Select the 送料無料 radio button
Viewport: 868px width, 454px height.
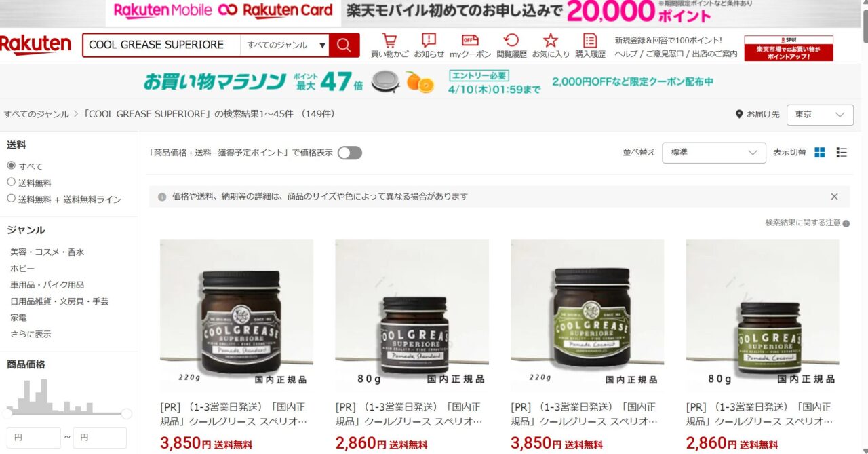pos(11,182)
